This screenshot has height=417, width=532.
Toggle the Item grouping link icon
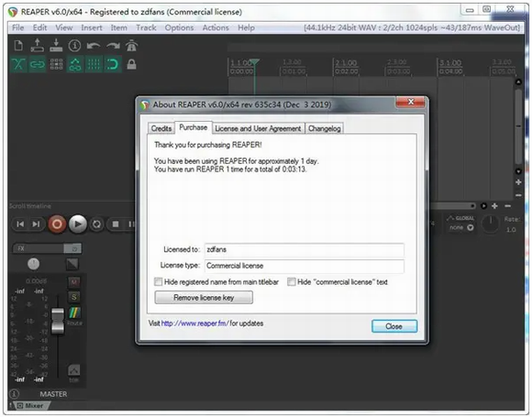tap(38, 64)
